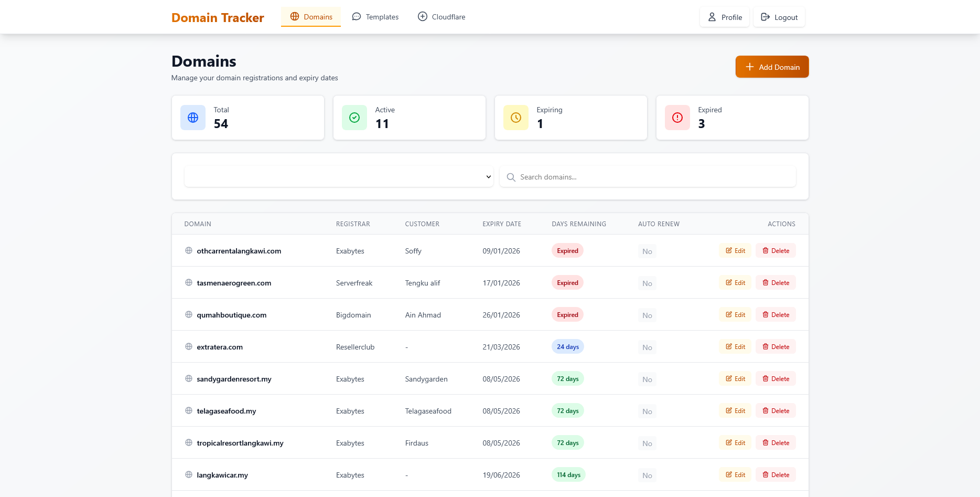The width and height of the screenshot is (980, 497).
Task: Click the globe icon beside othcarrentalangkawi.com
Action: click(x=188, y=251)
